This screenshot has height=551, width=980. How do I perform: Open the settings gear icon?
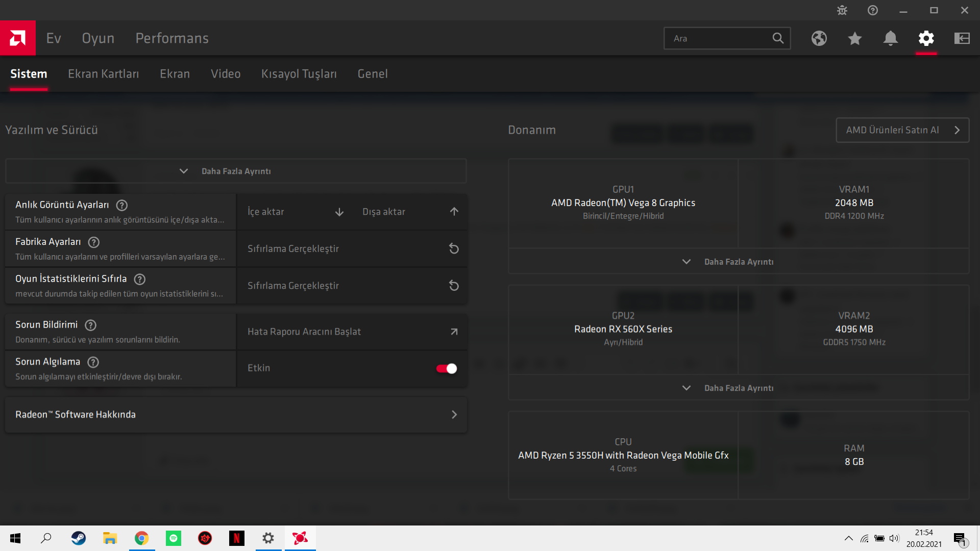coord(926,38)
